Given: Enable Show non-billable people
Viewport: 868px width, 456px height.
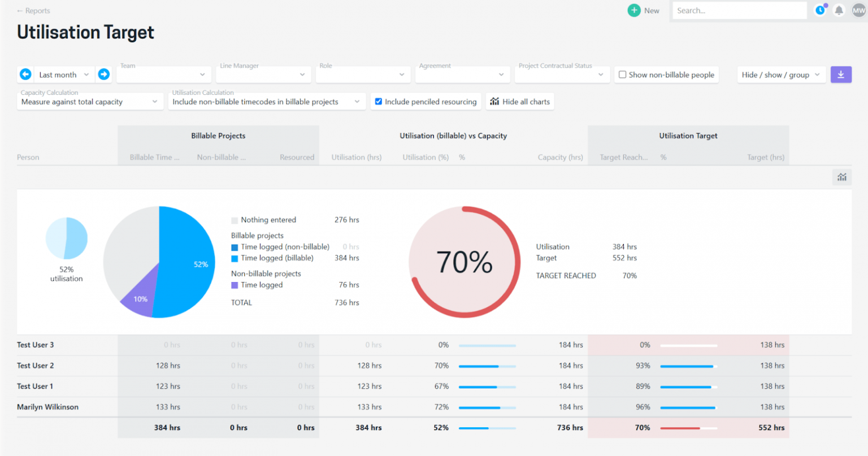Looking at the screenshot, I should [x=622, y=75].
